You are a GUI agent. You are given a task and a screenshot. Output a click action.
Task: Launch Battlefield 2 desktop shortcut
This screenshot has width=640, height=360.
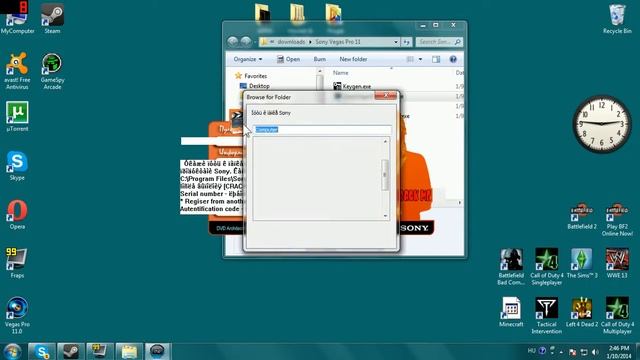point(582,216)
